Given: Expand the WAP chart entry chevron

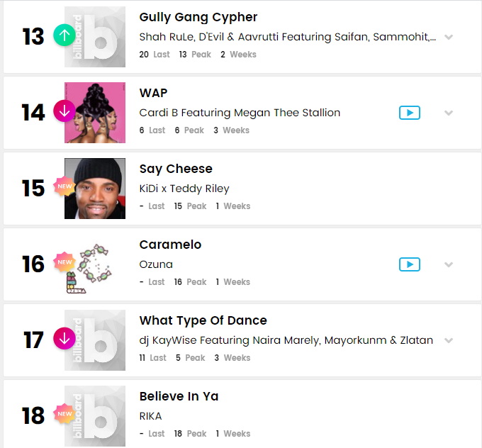Looking at the screenshot, I should [449, 113].
